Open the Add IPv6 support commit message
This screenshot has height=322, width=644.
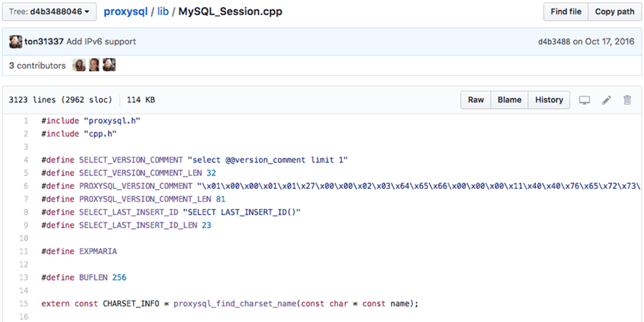pyautogui.click(x=101, y=42)
